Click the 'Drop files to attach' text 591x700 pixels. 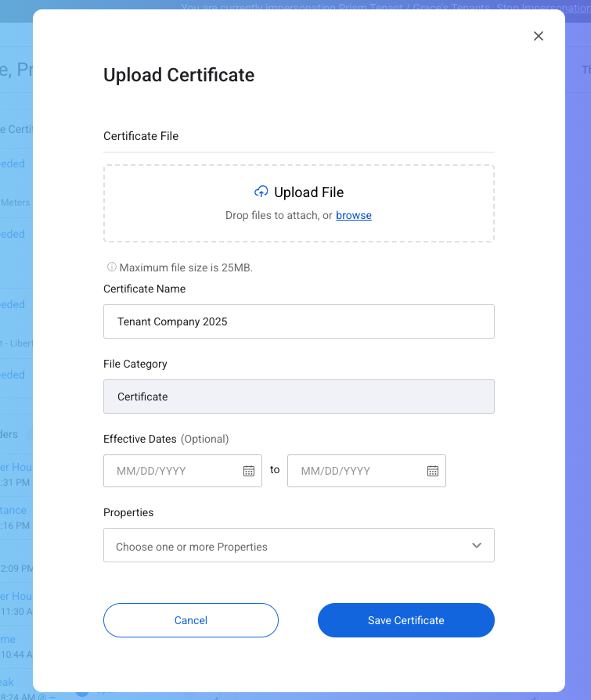[279, 215]
